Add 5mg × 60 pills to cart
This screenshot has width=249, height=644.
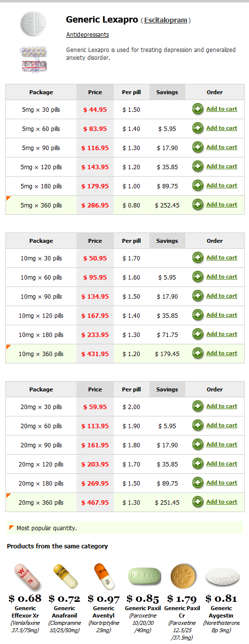click(222, 128)
